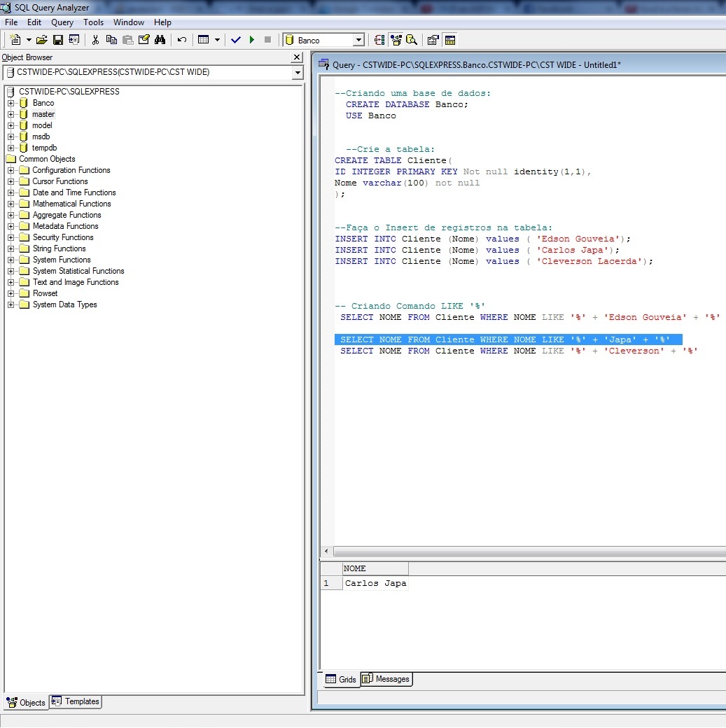Viewport: 726px width, 728px height.
Task: Expand the String Functions folder
Action: point(10,248)
